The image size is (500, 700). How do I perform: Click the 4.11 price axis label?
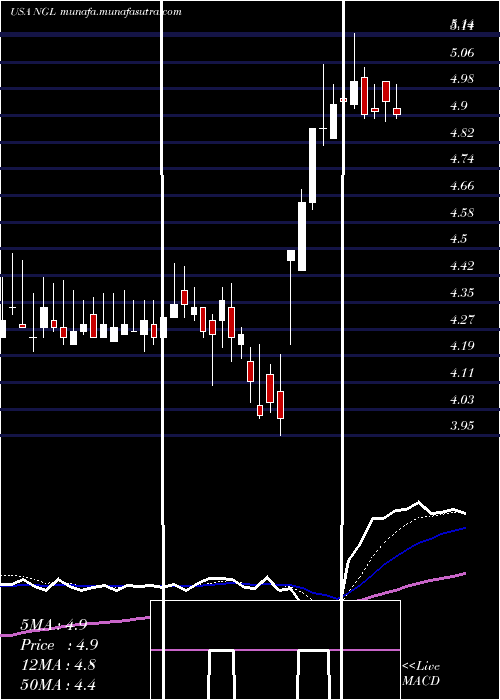coord(462,373)
